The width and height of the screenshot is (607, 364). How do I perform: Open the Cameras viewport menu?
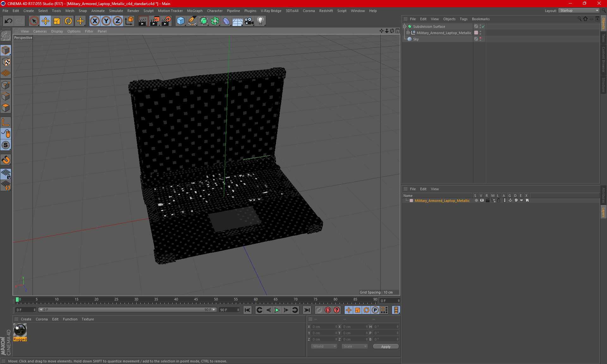coord(40,31)
